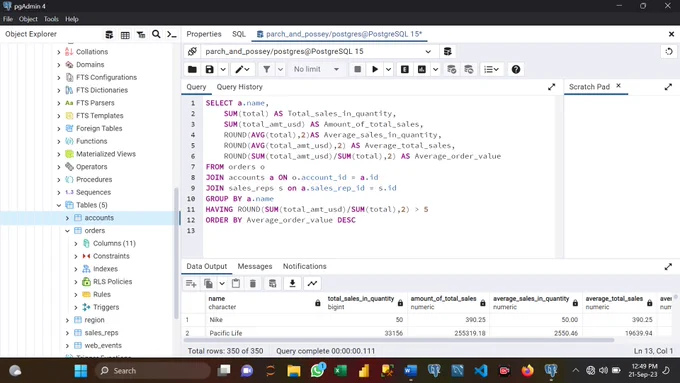Image resolution: width=680 pixels, height=383 pixels.
Task: Click the Add row icon in Data Output
Action: [x=191, y=284]
